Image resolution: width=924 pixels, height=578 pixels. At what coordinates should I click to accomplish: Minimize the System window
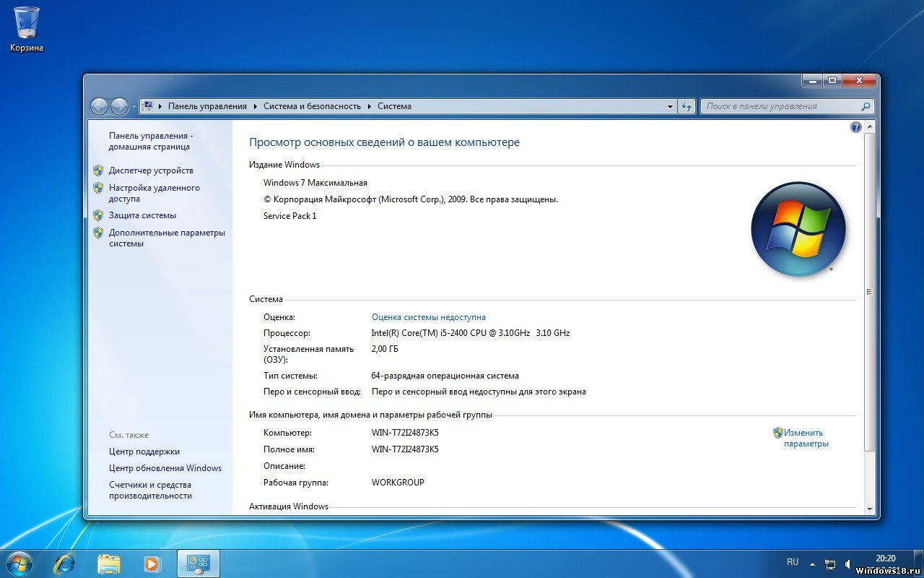[812, 81]
